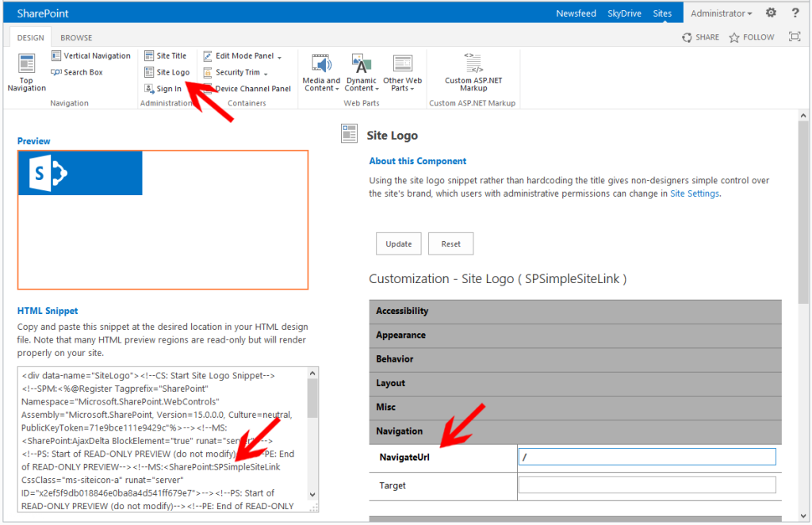
Task: Click the help question mark icon
Action: [x=795, y=13]
